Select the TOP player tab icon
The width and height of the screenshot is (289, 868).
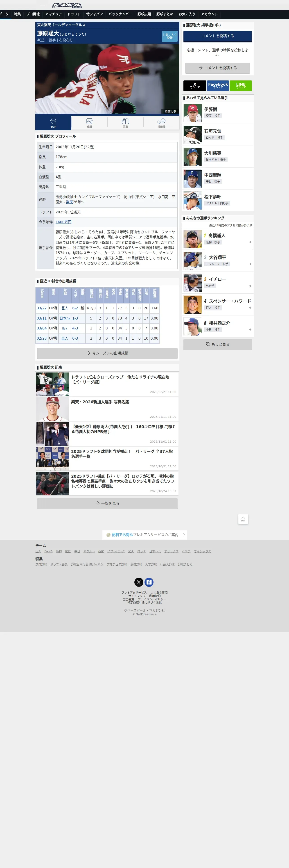pos(53,123)
